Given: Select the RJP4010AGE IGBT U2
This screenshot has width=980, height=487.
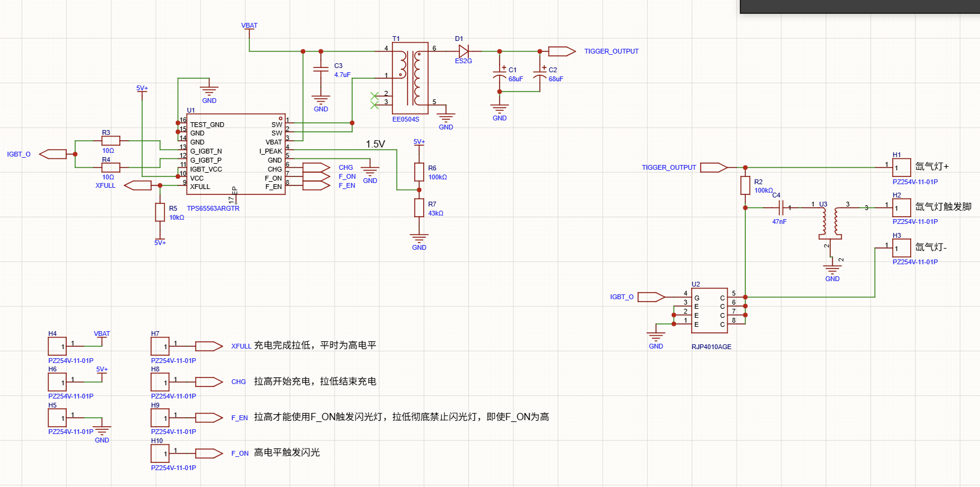Looking at the screenshot, I should pyautogui.click(x=710, y=311).
